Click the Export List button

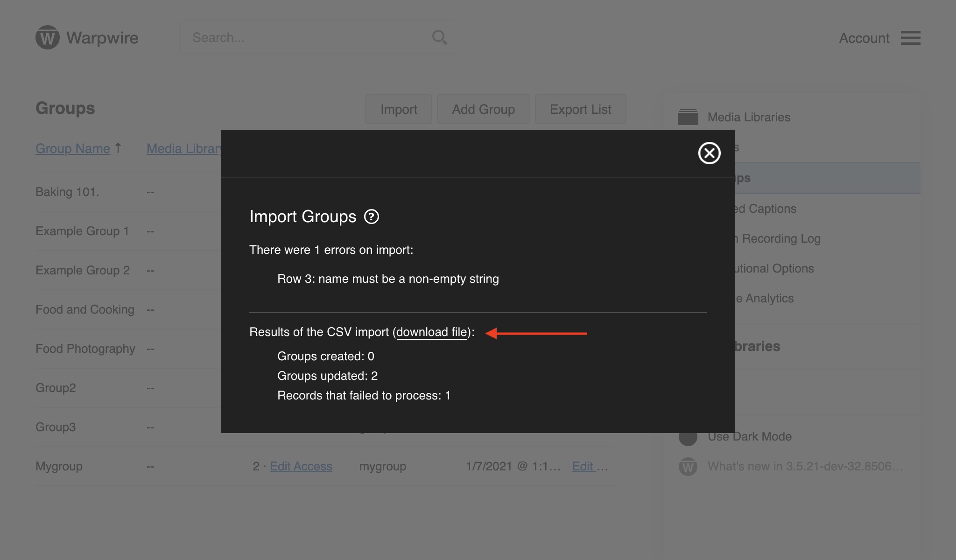click(x=580, y=109)
